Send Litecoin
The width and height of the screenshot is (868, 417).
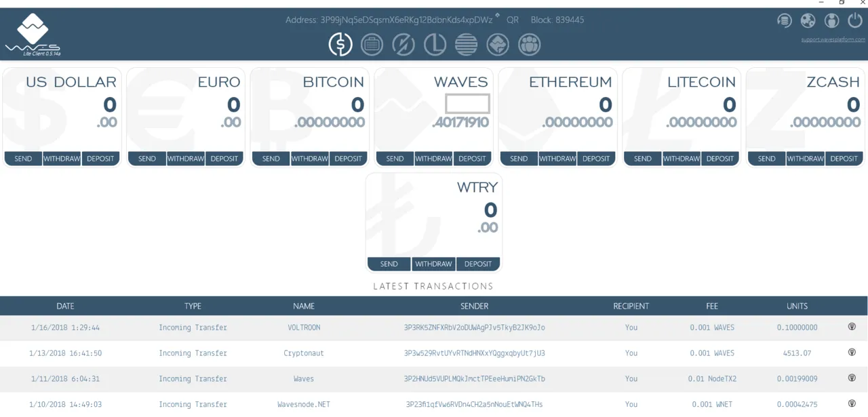643,159
